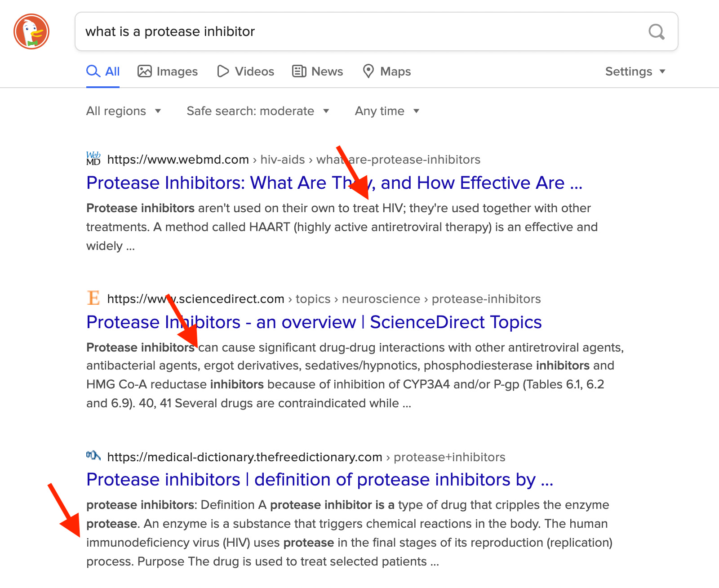Click the Videos tab play icon
719x588 pixels.
[x=223, y=71]
